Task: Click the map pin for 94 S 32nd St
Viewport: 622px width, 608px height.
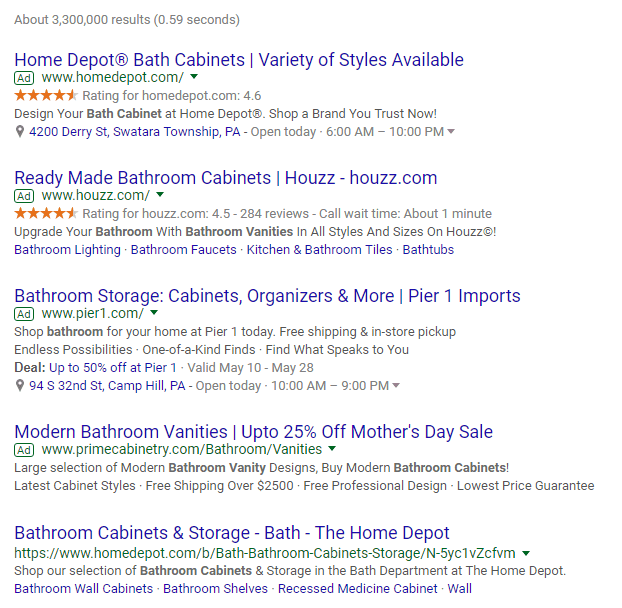Action: pyautogui.click(x=20, y=386)
